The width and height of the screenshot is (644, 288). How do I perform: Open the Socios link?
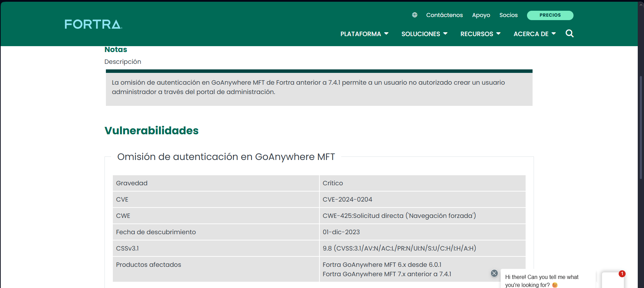(x=508, y=15)
